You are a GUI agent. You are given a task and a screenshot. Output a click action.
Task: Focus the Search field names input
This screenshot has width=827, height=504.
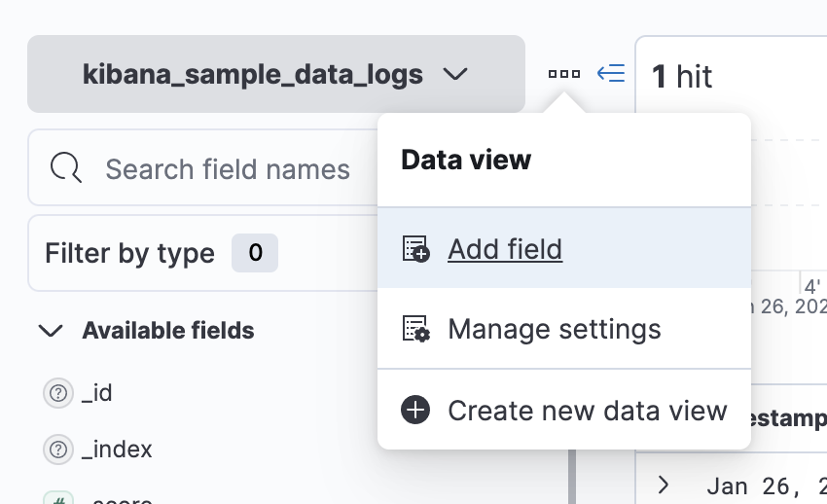tap(228, 169)
